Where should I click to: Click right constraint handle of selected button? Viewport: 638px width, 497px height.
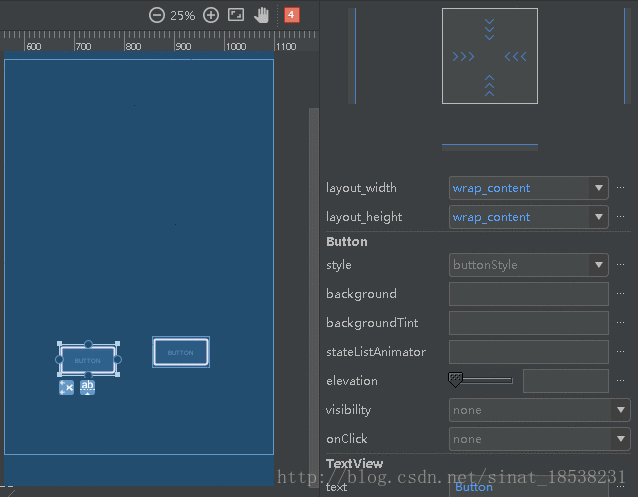118,359
